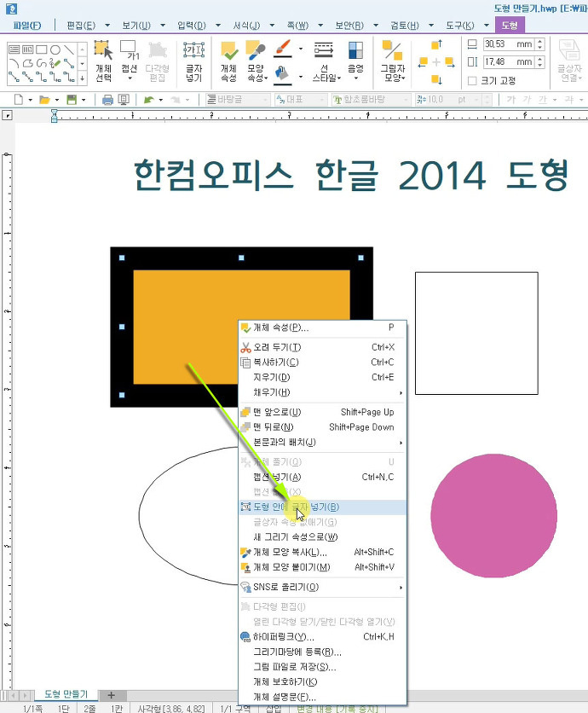The height and width of the screenshot is (713, 588).
Task: Nudge shadow right with right arrow icon
Action: [x=450, y=62]
